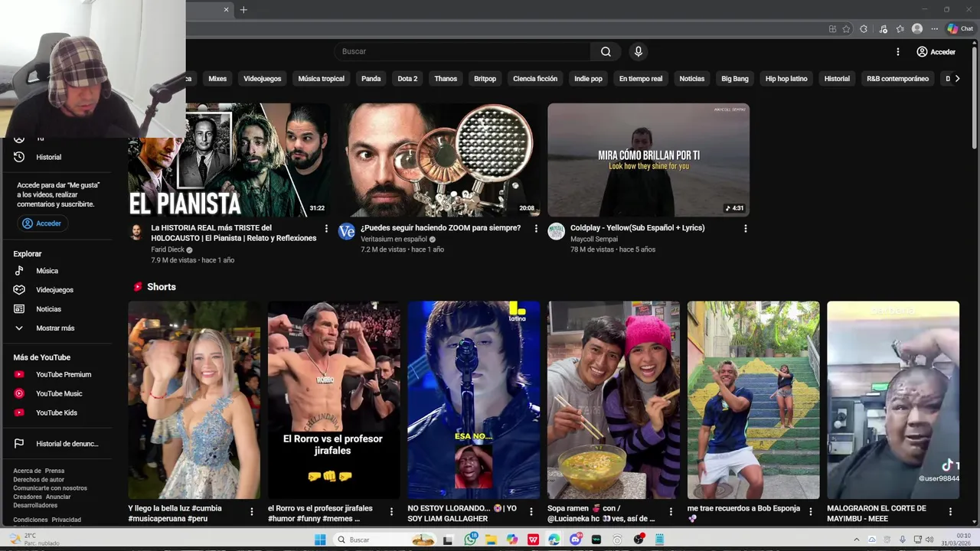Open Windows Start menu
980x551 pixels.
[320, 540]
